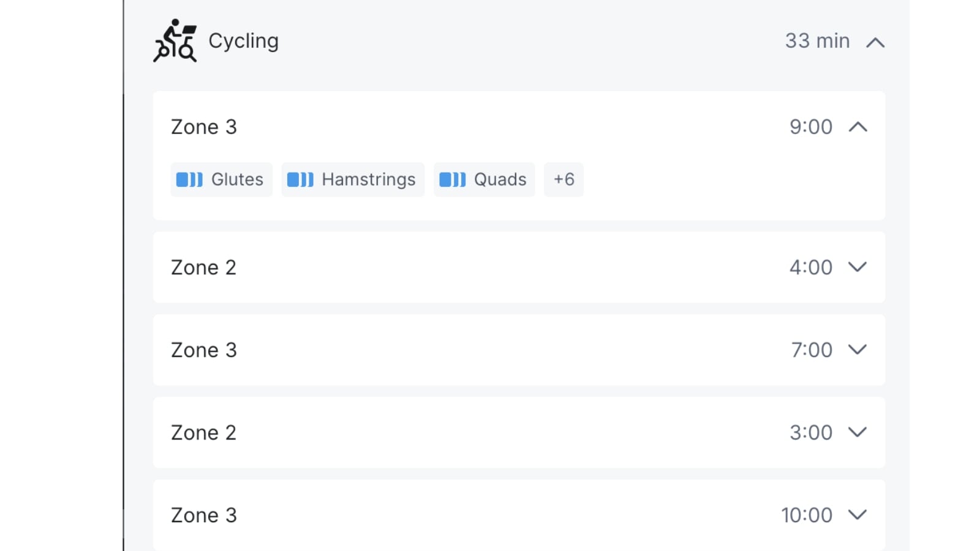
Task: Click the Zone 3 label with 7:00
Action: click(203, 350)
